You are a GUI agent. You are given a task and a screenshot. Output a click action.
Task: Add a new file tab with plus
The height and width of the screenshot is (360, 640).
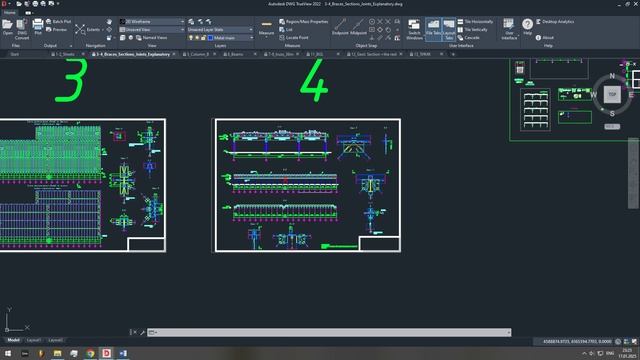click(453, 54)
